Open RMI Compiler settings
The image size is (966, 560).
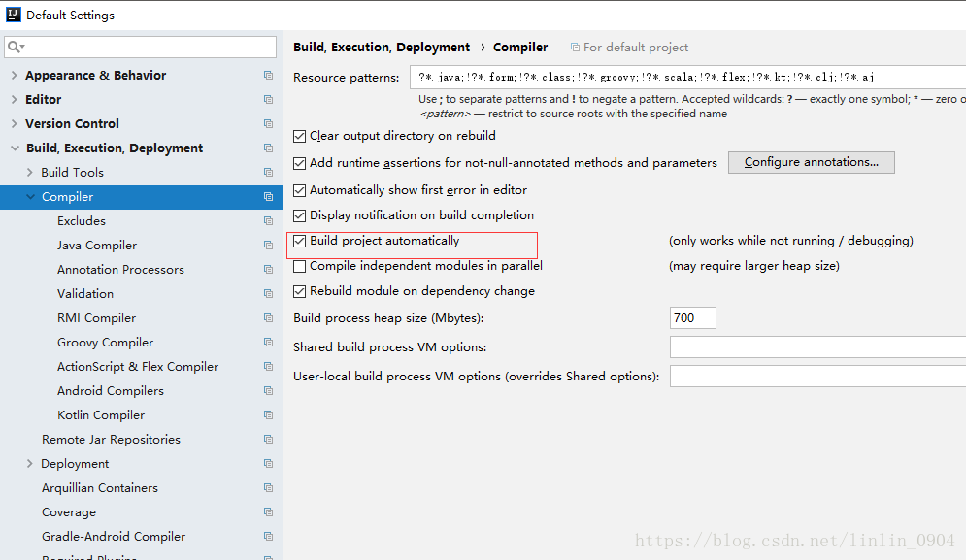click(x=97, y=318)
